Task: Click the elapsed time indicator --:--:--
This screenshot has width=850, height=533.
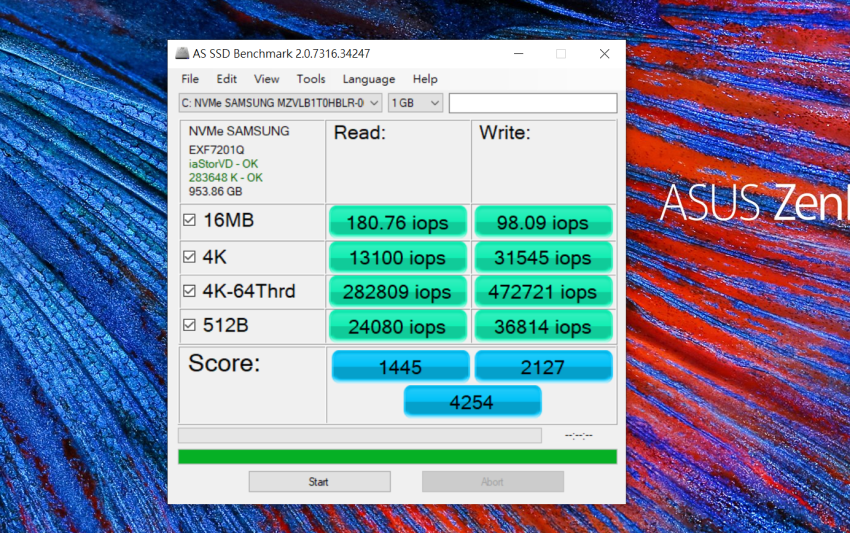Action: 578,435
